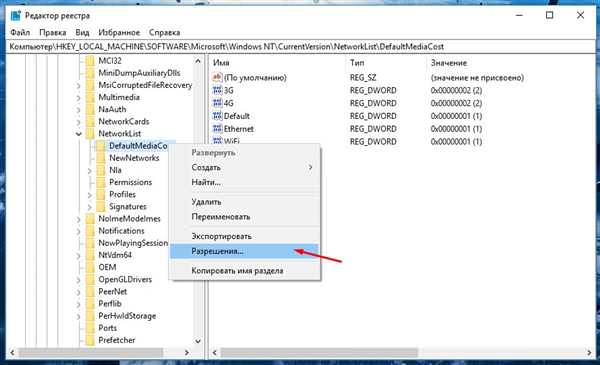
Task: Click the NetworkCards folder icon
Action: point(90,122)
